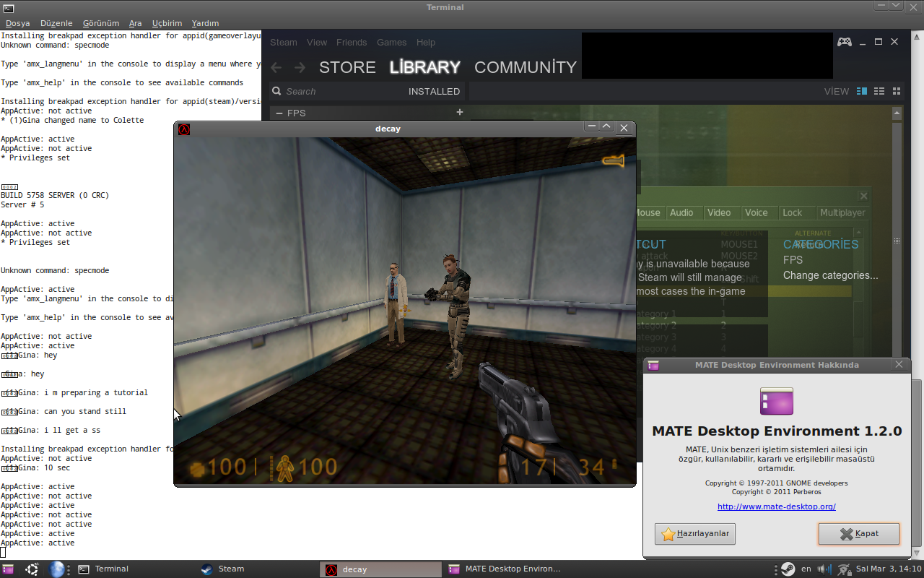Screen dimensions: 924x578
Task: Click the magnifier icon in Steam search
Action: pos(276,92)
